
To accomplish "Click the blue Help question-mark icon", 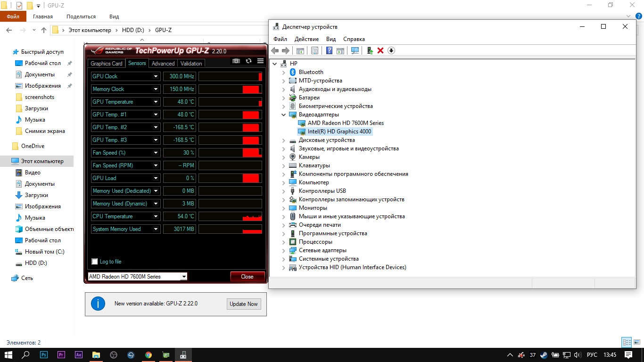I will click(x=329, y=50).
